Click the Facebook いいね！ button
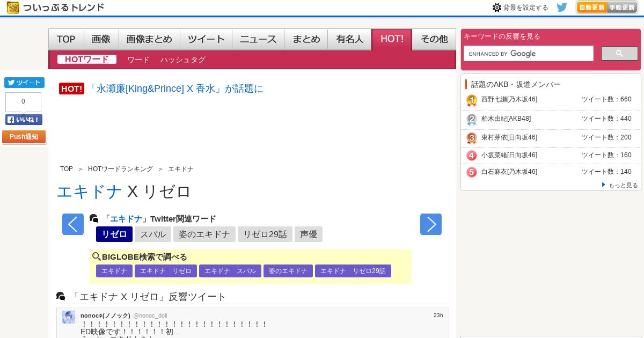The width and height of the screenshot is (644, 338). [24, 120]
